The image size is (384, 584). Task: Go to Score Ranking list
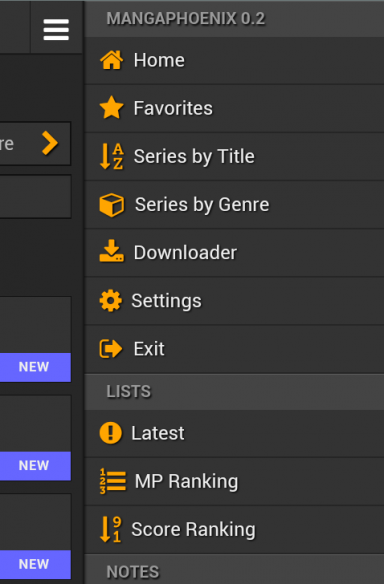[234, 529]
